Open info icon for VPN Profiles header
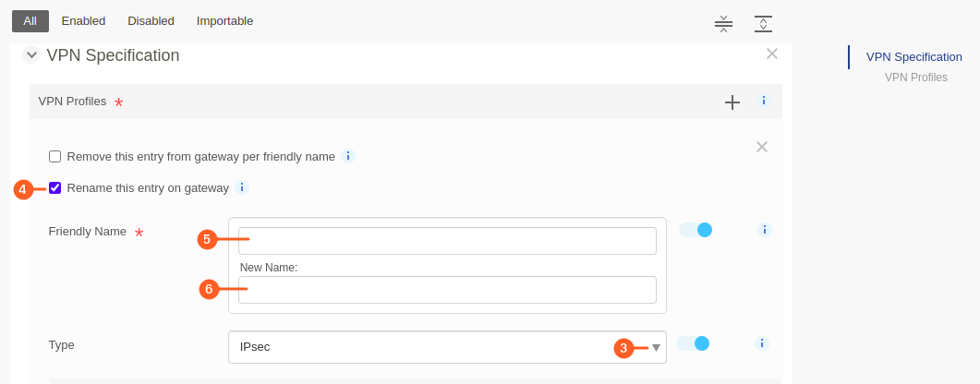This screenshot has width=980, height=384. click(x=763, y=101)
